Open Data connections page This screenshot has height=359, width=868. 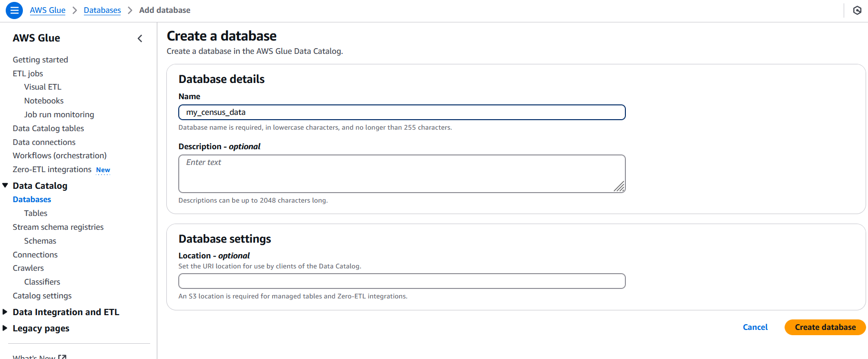[x=44, y=142]
